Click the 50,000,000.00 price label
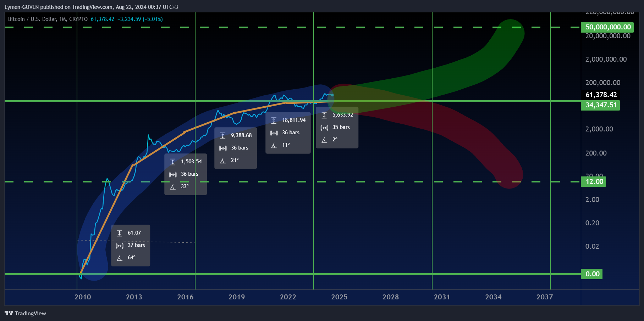Image resolution: width=644 pixels, height=321 pixels. point(607,27)
